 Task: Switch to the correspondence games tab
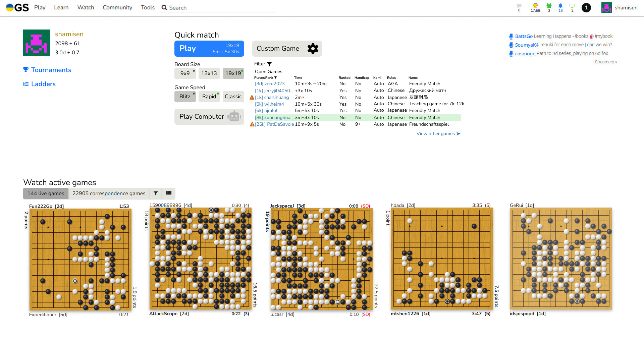click(x=109, y=193)
